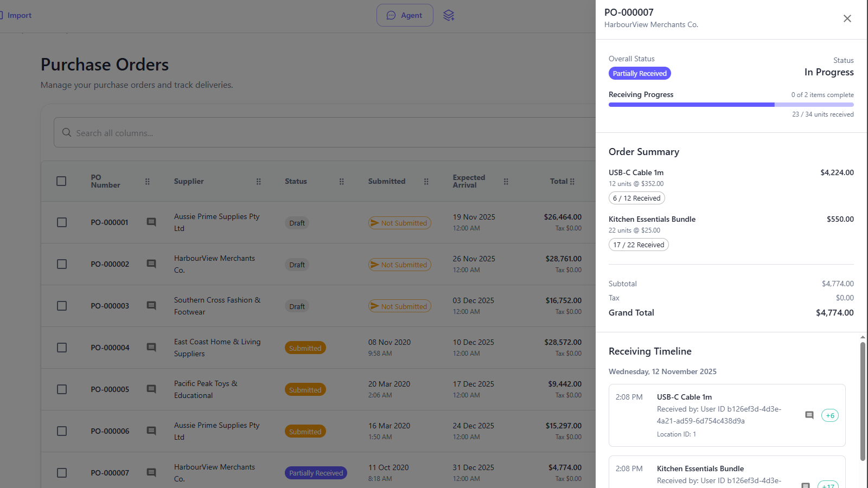Click the +6 quantity badge
This screenshot has width=868, height=488.
(x=830, y=415)
